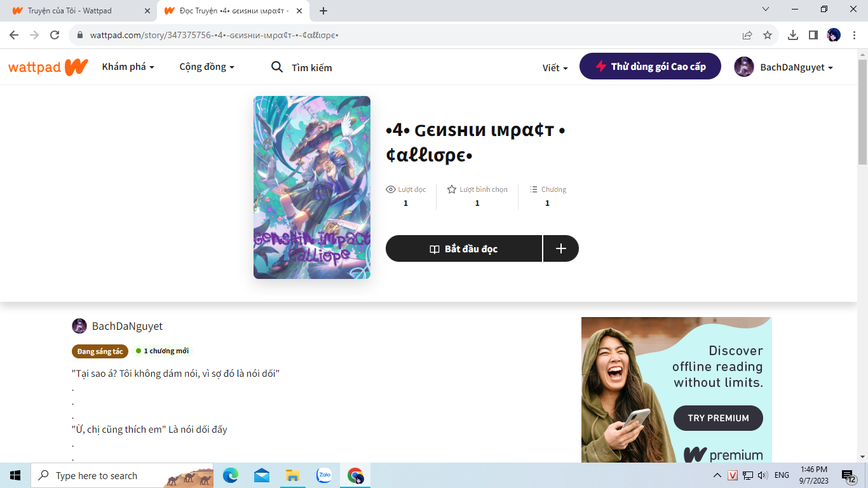Add story to library plus button

click(561, 248)
